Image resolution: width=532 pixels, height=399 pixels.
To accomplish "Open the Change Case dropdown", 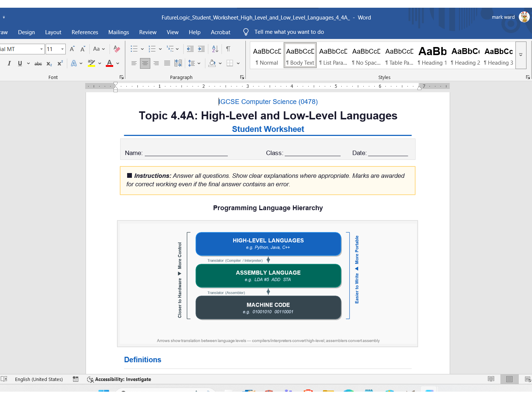I will coord(99,49).
